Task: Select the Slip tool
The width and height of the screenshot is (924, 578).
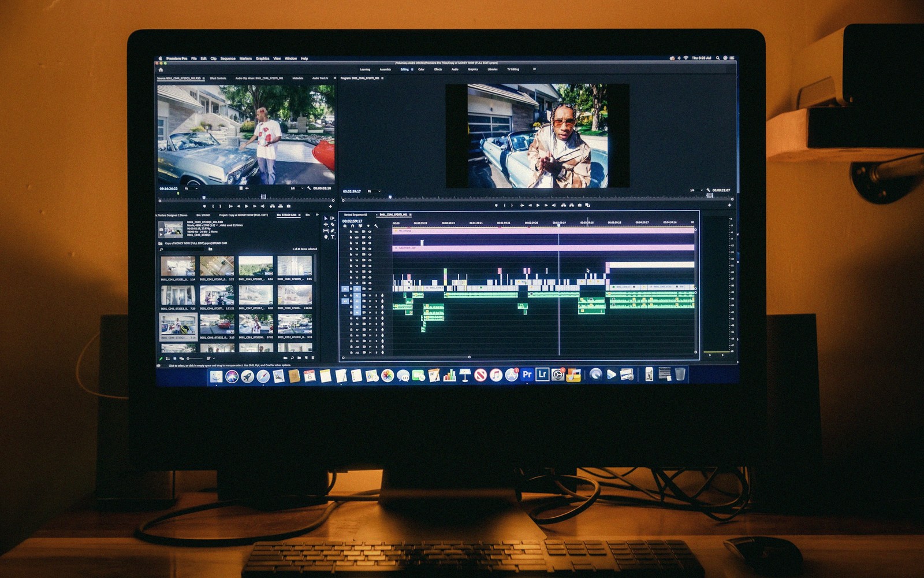Action: coord(326,231)
